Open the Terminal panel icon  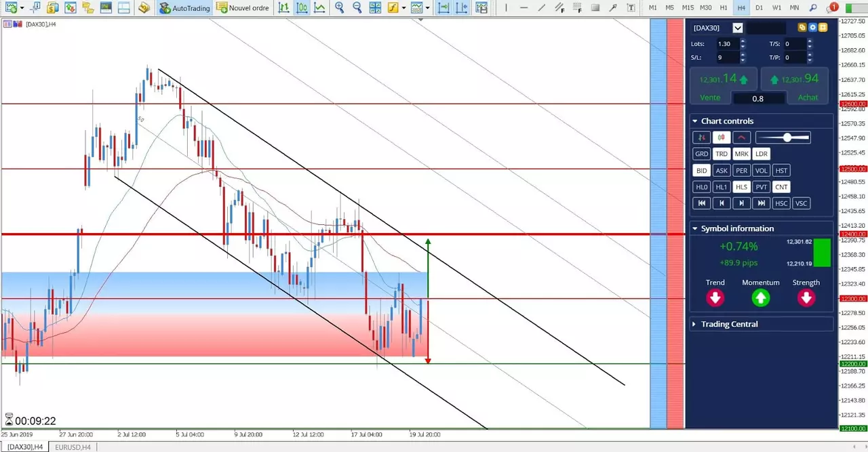[x=106, y=8]
